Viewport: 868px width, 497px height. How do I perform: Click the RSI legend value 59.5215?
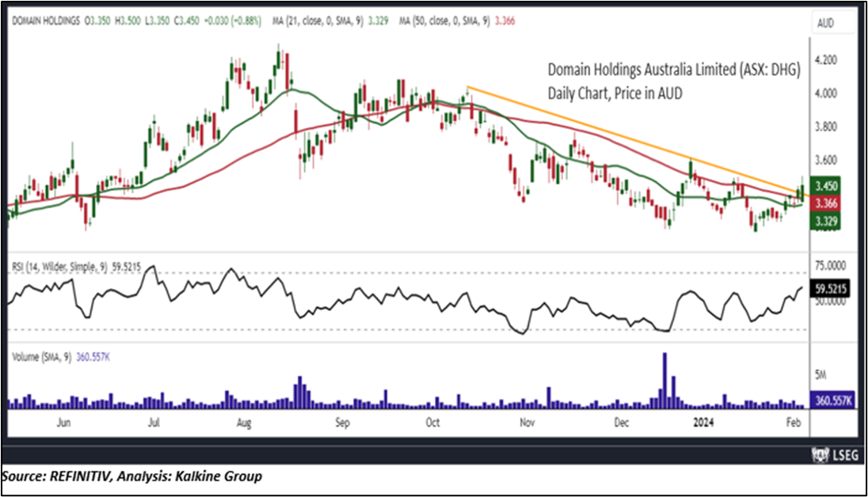[x=127, y=267]
